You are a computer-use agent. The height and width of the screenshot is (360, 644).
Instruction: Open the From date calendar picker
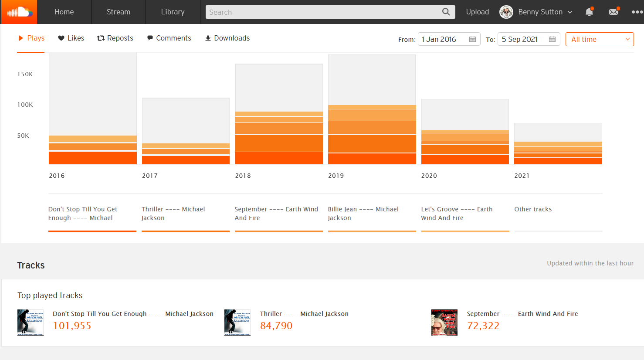[472, 39]
